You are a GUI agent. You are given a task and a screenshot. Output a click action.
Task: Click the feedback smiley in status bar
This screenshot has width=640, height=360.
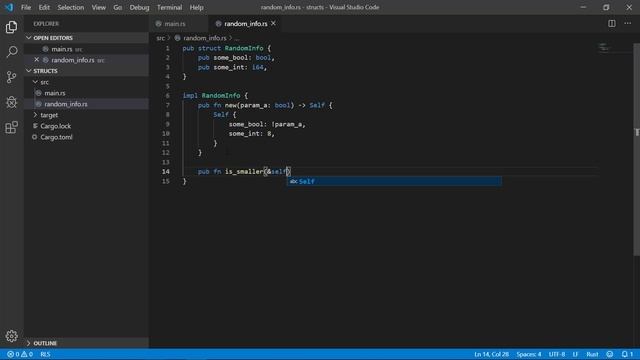(609, 354)
